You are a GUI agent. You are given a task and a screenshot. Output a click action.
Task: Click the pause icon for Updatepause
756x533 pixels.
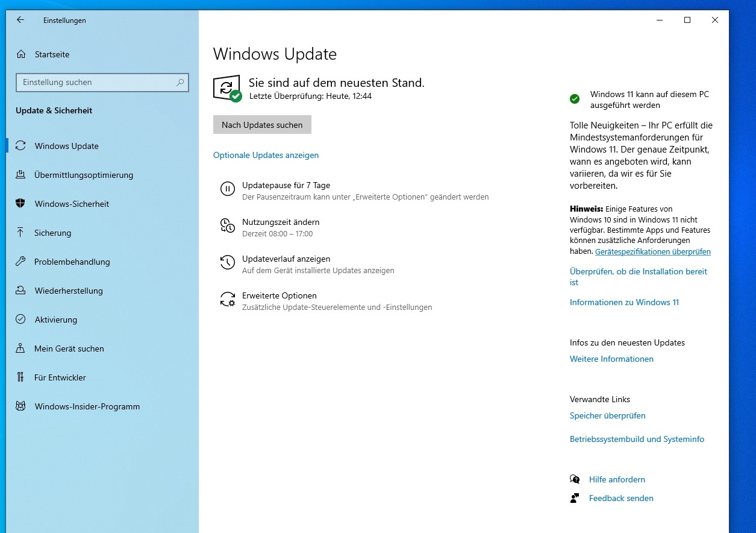[x=227, y=189]
